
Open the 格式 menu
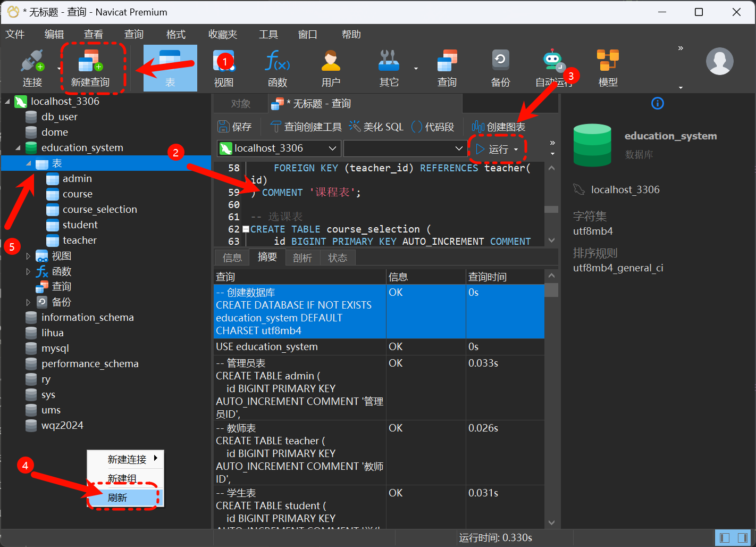pos(176,35)
